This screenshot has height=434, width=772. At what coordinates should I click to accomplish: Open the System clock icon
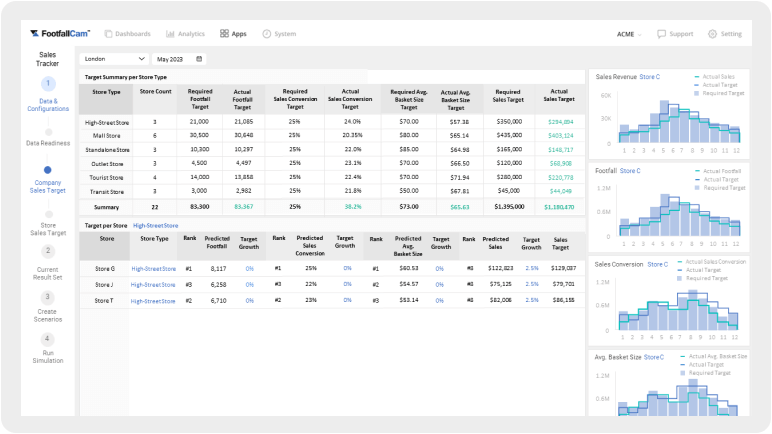coord(266,34)
